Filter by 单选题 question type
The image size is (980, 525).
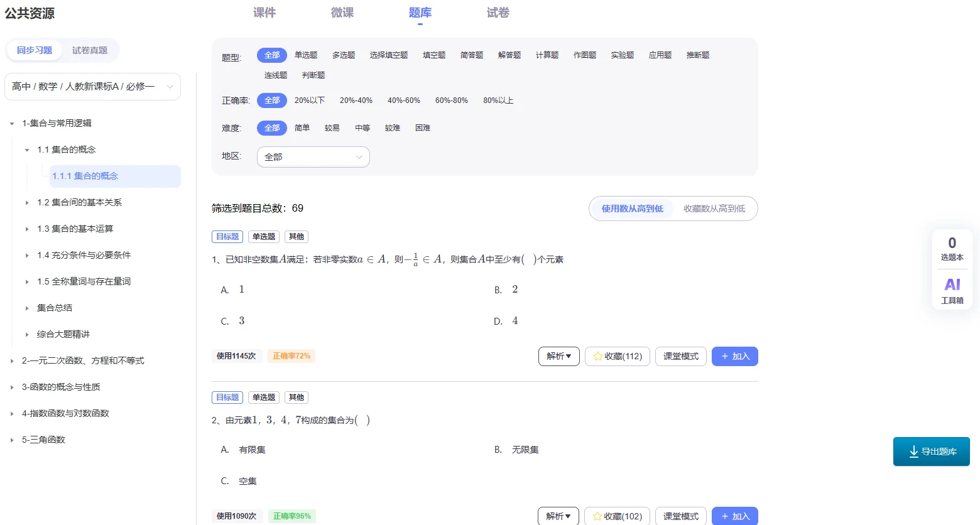point(306,55)
